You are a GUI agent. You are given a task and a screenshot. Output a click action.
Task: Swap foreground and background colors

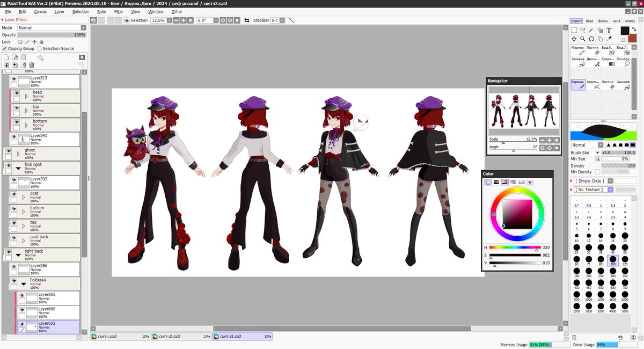(x=633, y=29)
